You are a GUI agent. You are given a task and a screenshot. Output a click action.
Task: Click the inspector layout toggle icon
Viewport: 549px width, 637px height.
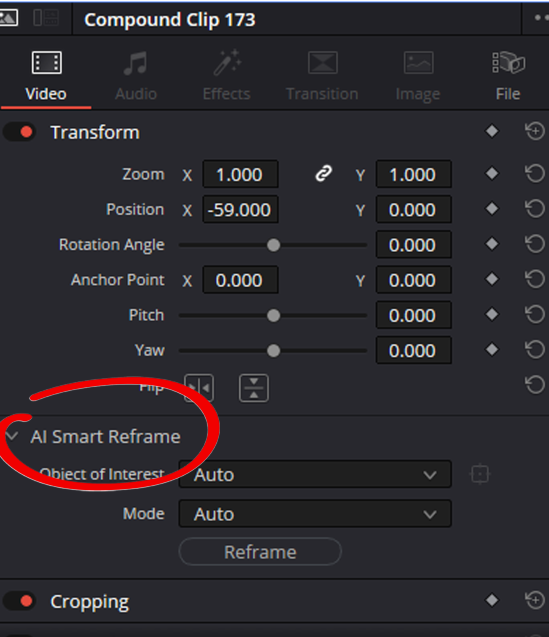point(46,18)
